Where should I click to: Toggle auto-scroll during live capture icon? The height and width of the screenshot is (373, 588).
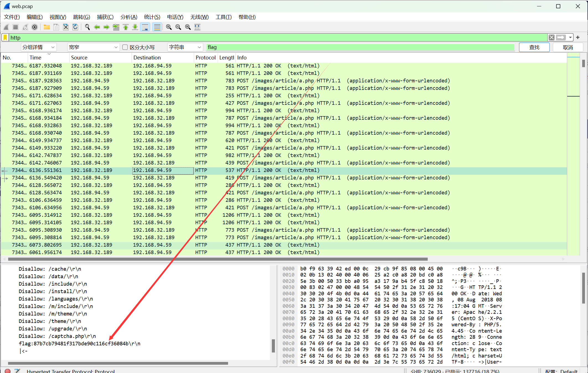145,27
